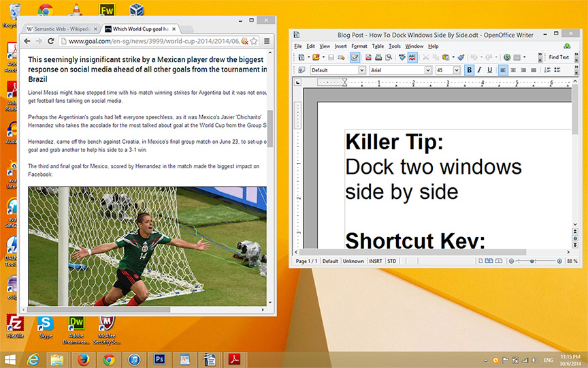Open the Insert menu in Writer

340,46
